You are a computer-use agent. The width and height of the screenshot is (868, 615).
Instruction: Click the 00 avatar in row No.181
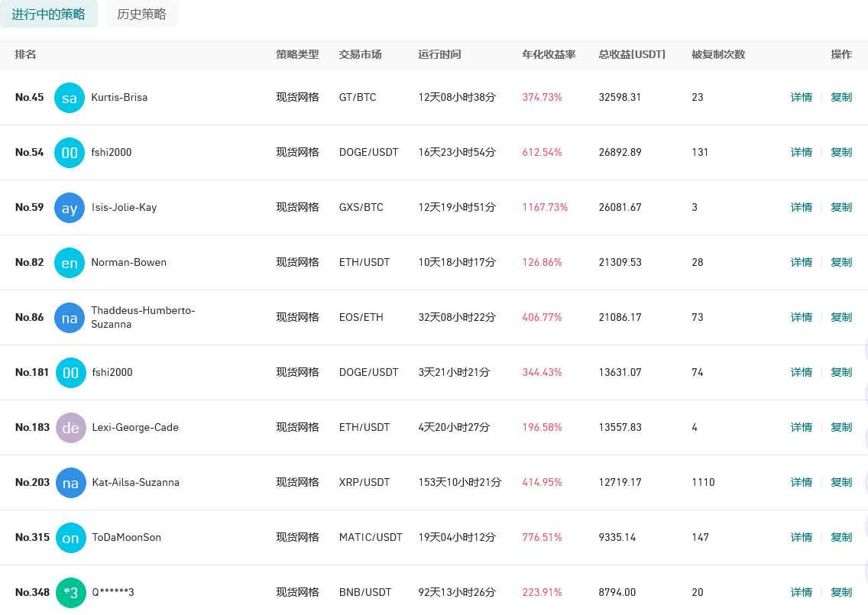(x=71, y=373)
